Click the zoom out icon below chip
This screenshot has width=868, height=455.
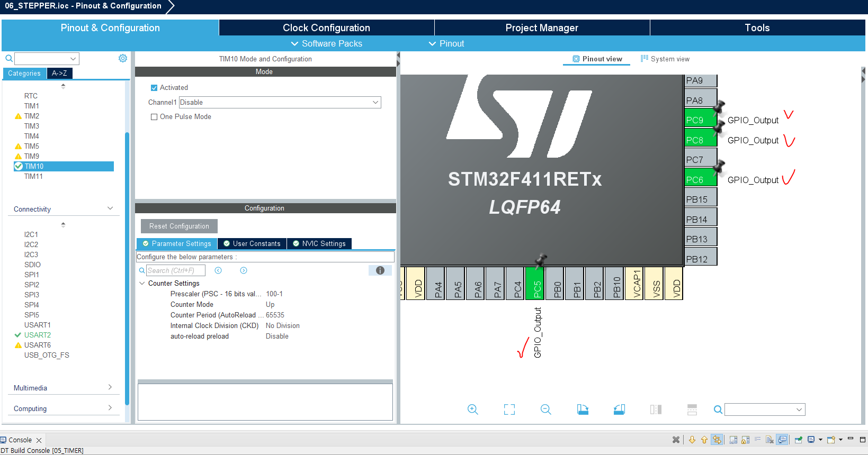(x=546, y=410)
